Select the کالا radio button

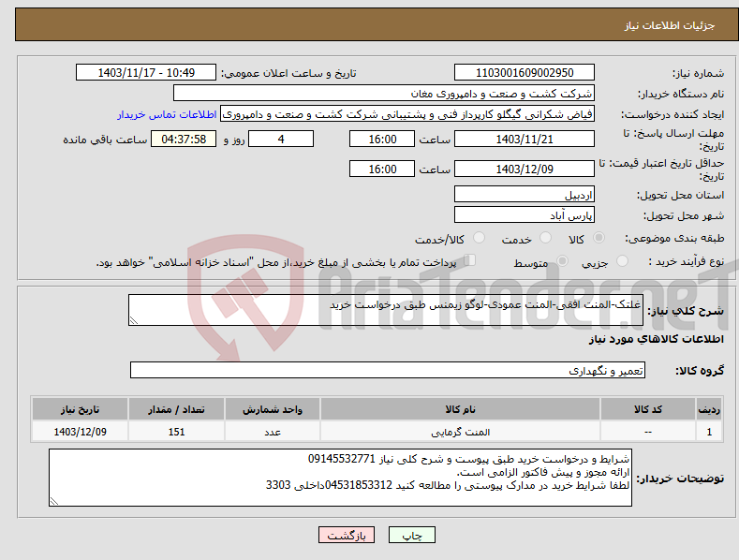(599, 238)
